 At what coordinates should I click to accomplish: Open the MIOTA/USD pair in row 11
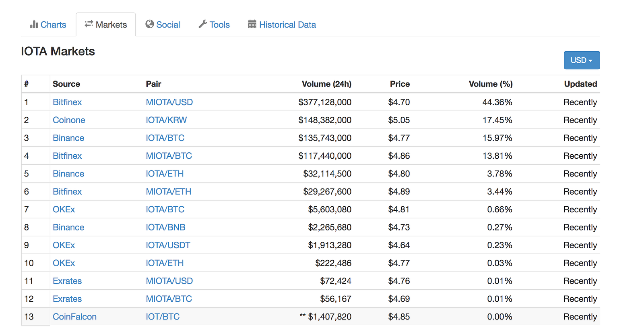(x=169, y=281)
